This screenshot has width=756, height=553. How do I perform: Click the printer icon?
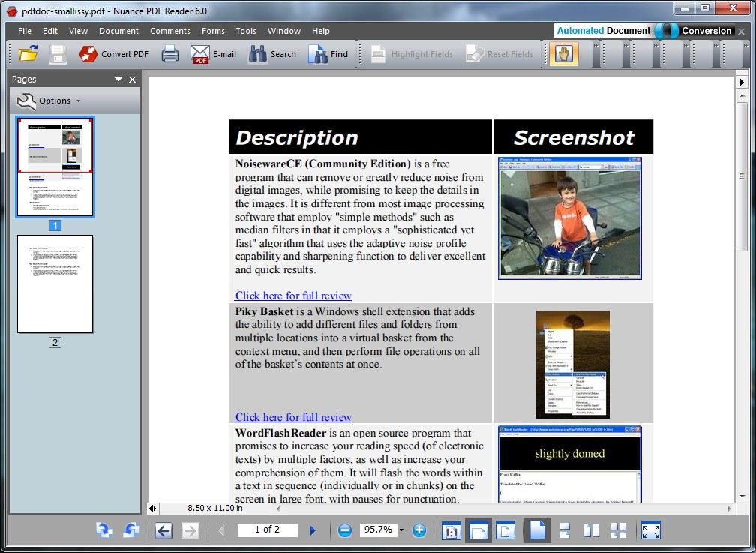click(x=169, y=54)
